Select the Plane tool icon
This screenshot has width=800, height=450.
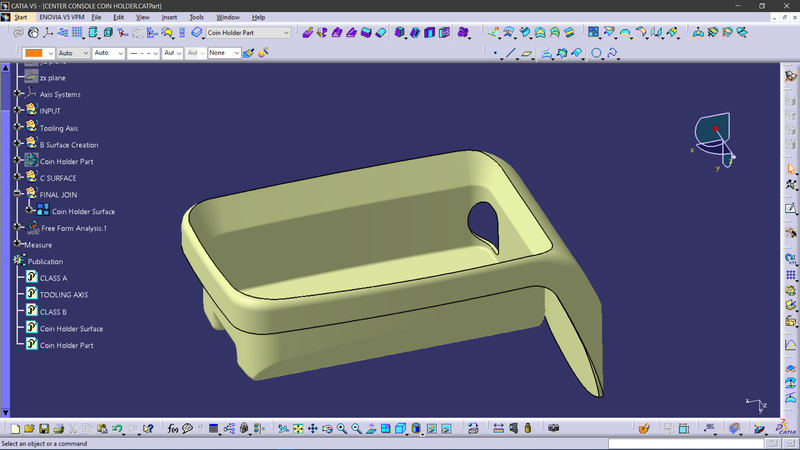[527, 53]
